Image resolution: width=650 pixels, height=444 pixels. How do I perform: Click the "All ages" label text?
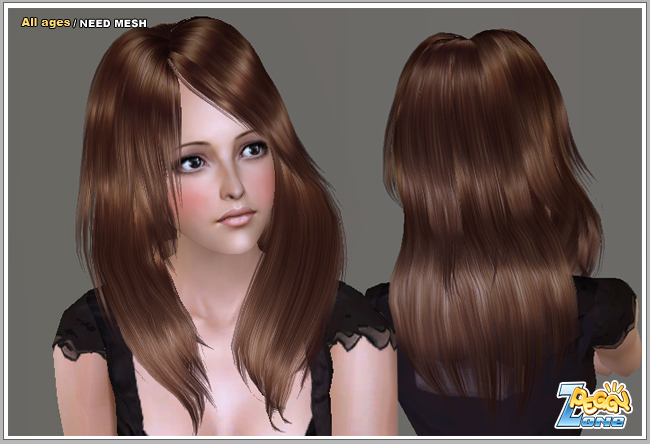point(45,21)
